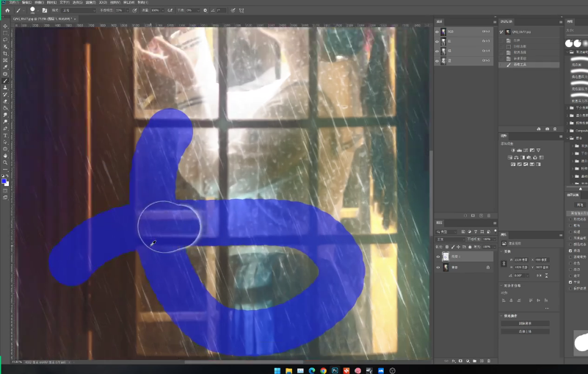588x374 pixels.
Task: Select the Eraser tool
Action: [5, 101]
